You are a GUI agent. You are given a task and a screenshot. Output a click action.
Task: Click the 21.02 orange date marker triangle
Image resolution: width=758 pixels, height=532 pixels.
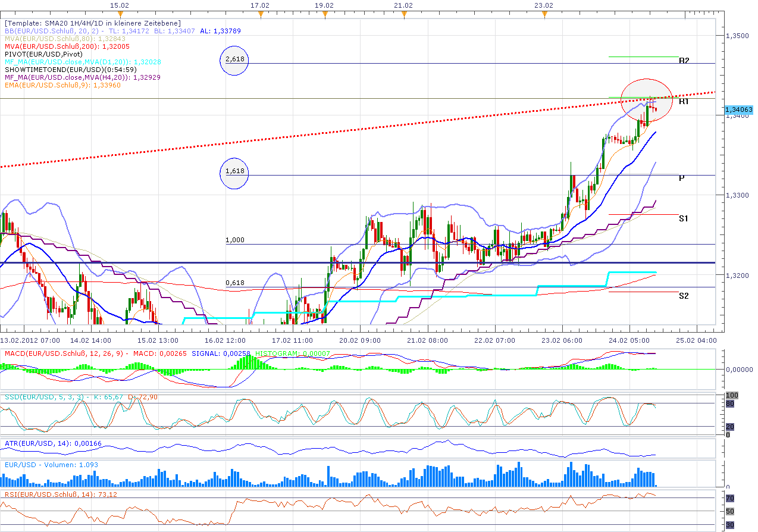pyautogui.click(x=404, y=14)
